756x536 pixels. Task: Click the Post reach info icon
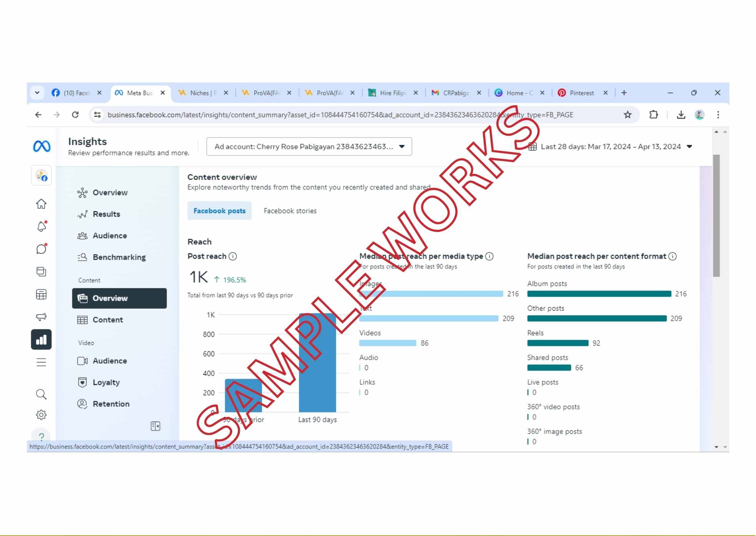[233, 256]
